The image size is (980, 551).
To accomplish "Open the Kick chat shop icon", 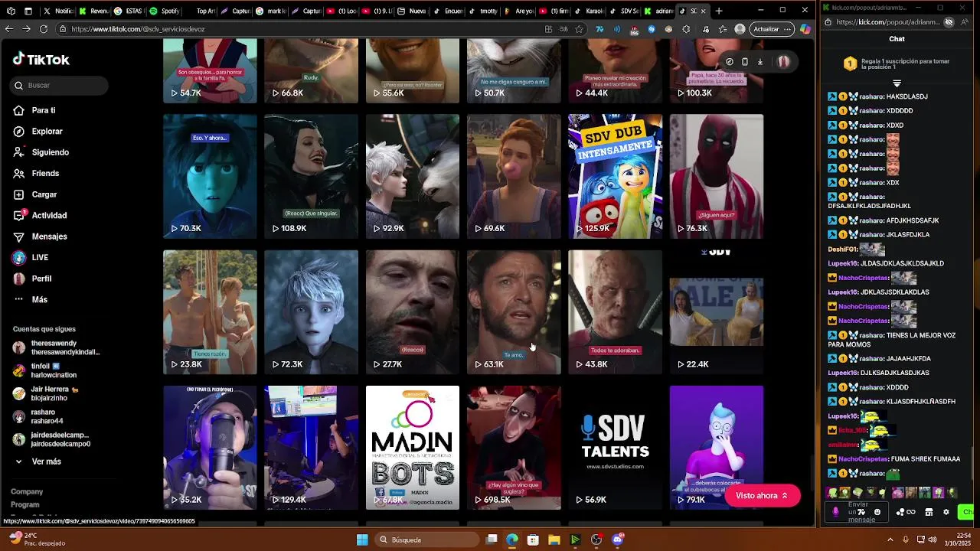I will [929, 512].
